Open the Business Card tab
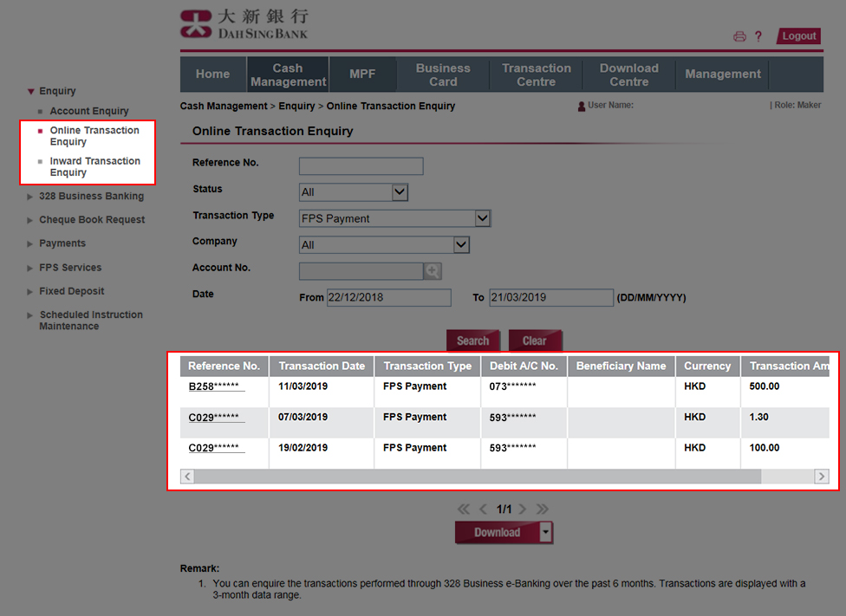 [x=443, y=75]
